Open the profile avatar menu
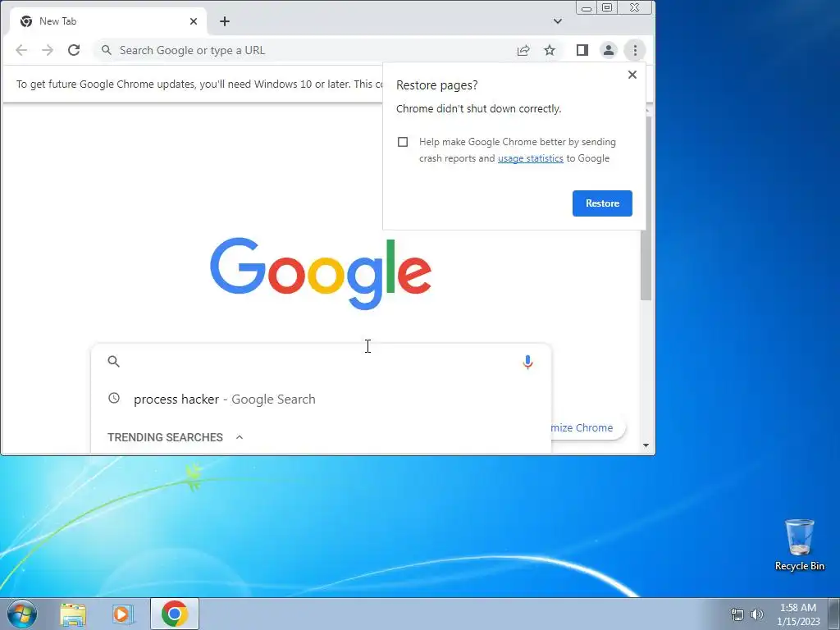 point(609,50)
